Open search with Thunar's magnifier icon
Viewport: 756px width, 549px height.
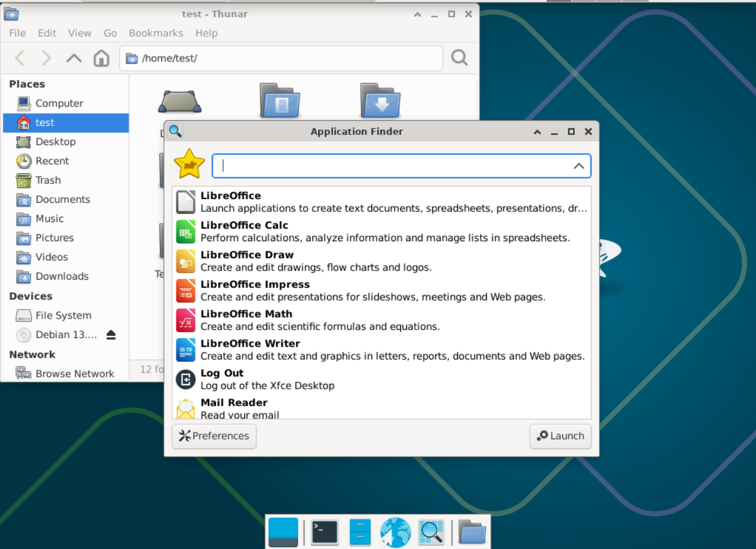(x=460, y=58)
